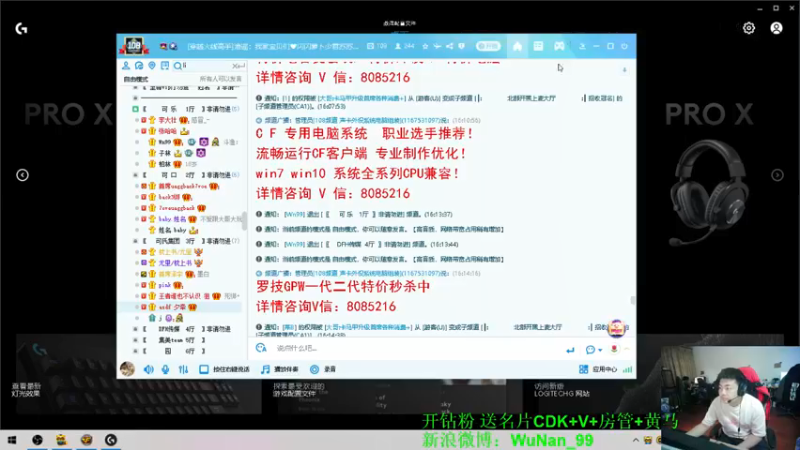Open the channel home icon in header
Image resolution: width=800 pixels, height=450 pixels.
point(517,46)
